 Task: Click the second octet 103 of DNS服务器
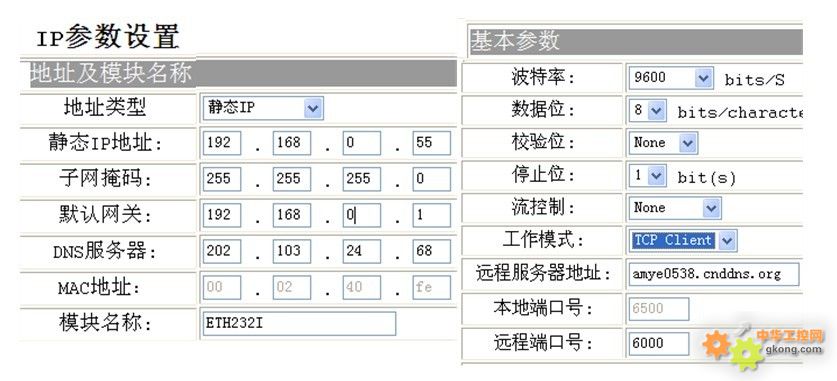tap(291, 251)
